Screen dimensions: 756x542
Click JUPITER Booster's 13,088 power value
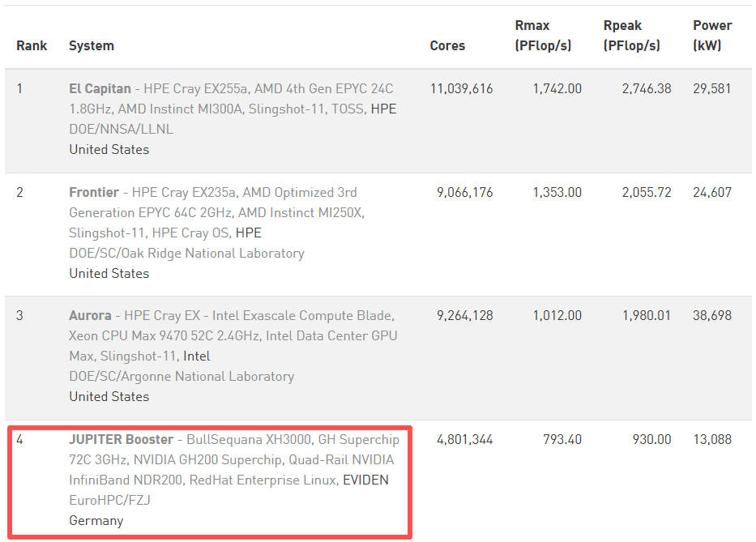[712, 439]
